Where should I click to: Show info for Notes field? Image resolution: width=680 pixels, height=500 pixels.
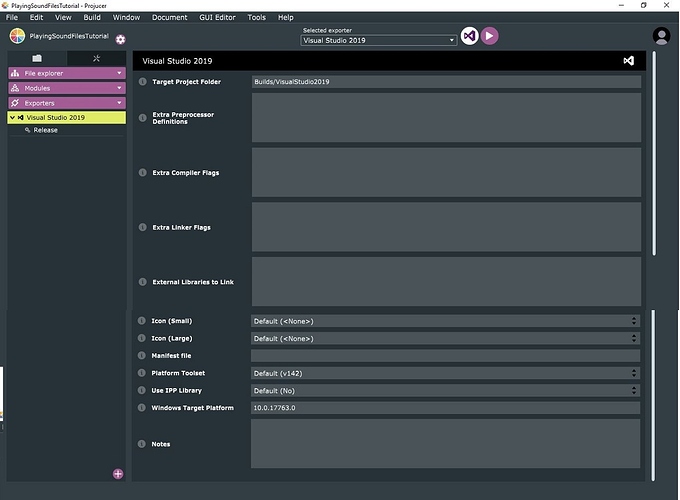pos(141,444)
